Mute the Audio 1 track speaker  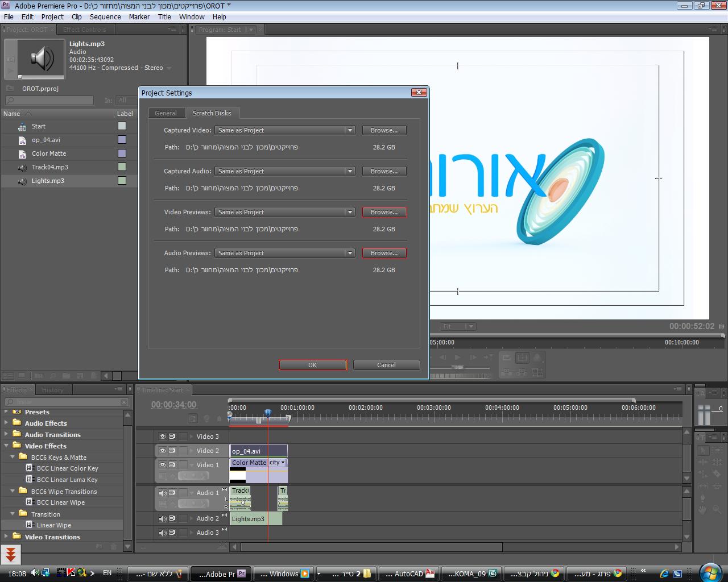click(163, 493)
